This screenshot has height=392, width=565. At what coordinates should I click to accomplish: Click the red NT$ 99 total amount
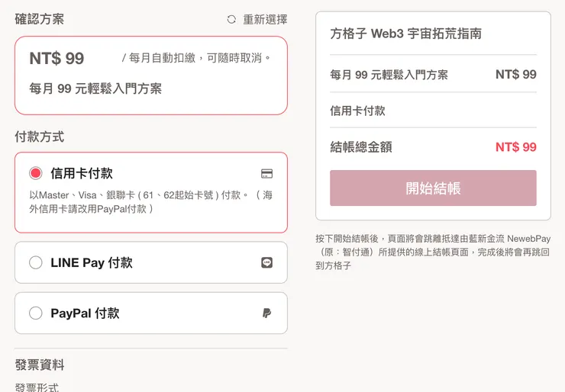pos(515,147)
